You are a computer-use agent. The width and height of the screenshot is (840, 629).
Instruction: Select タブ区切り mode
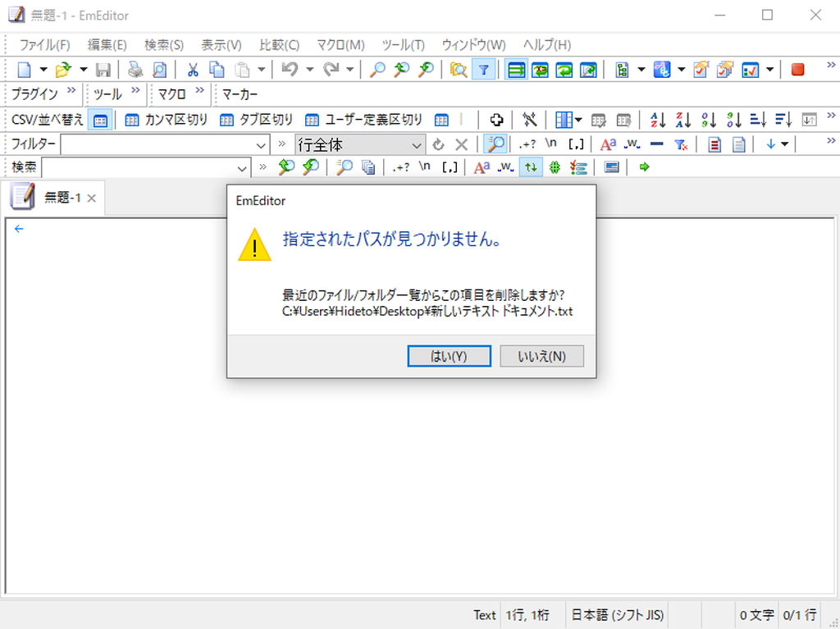[x=257, y=120]
